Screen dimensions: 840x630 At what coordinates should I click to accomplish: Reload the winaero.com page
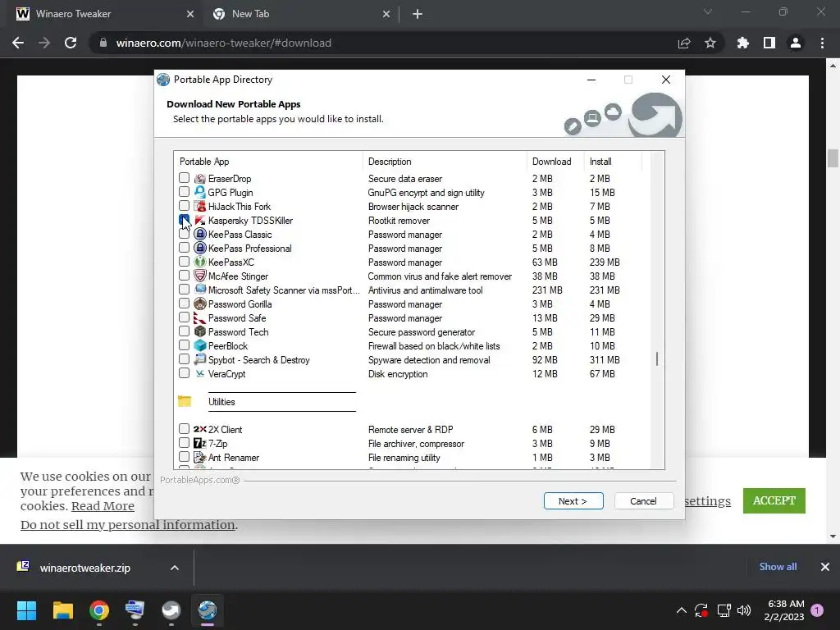tap(71, 43)
